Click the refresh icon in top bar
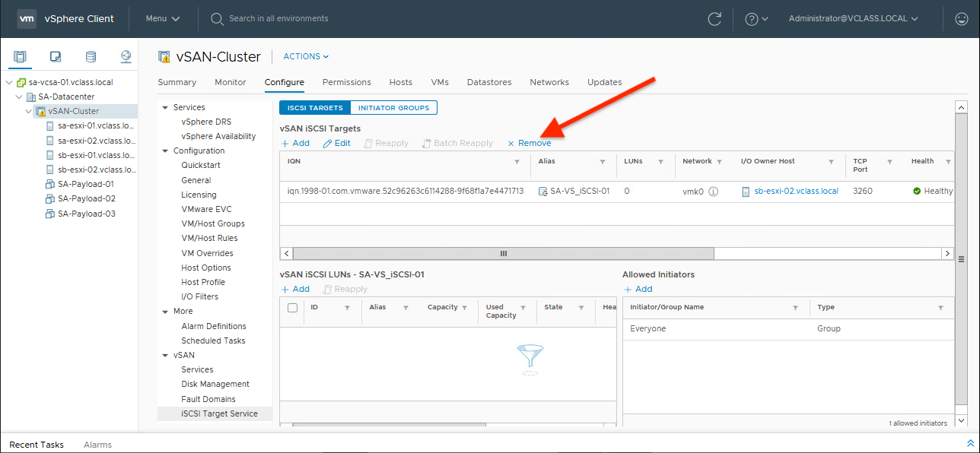Image resolution: width=980 pixels, height=453 pixels. point(714,19)
